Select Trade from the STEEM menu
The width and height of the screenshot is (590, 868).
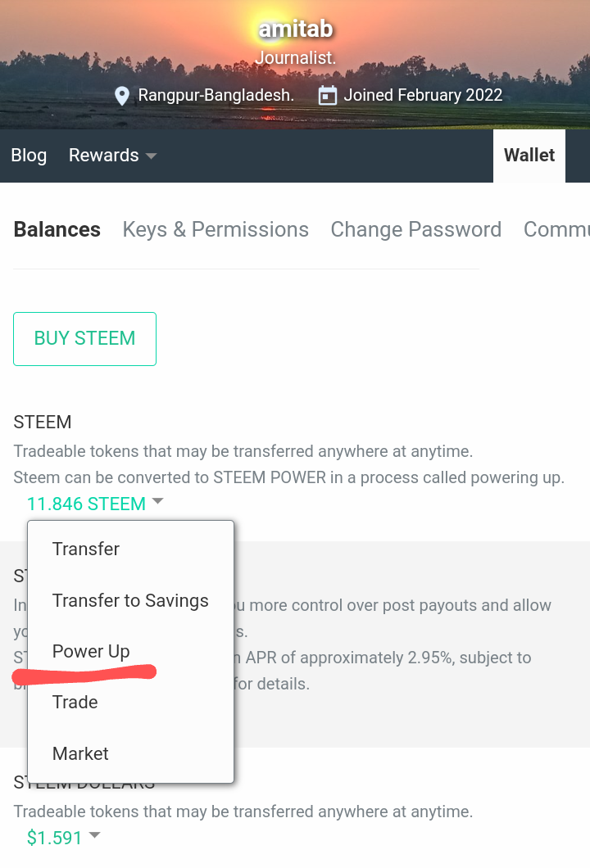click(x=75, y=703)
